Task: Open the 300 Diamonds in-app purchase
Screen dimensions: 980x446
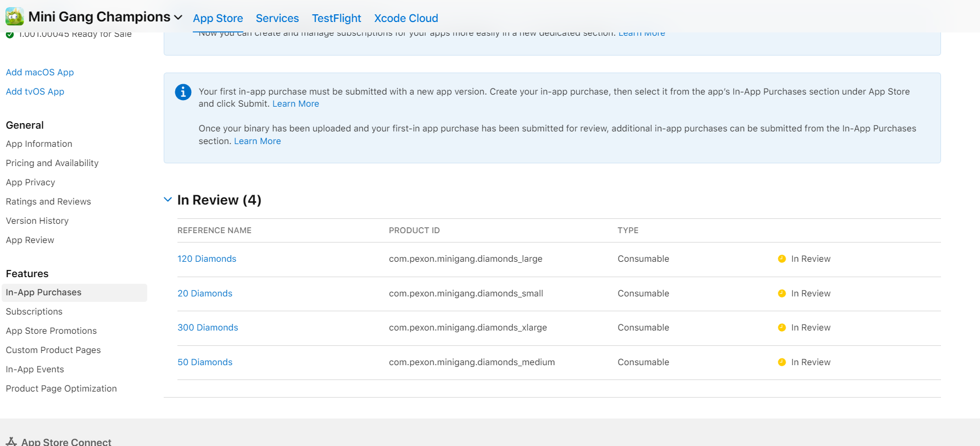Action: coord(208,328)
